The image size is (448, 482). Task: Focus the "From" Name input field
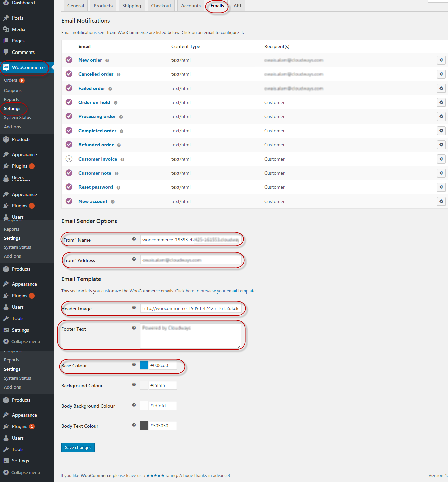tap(191, 240)
